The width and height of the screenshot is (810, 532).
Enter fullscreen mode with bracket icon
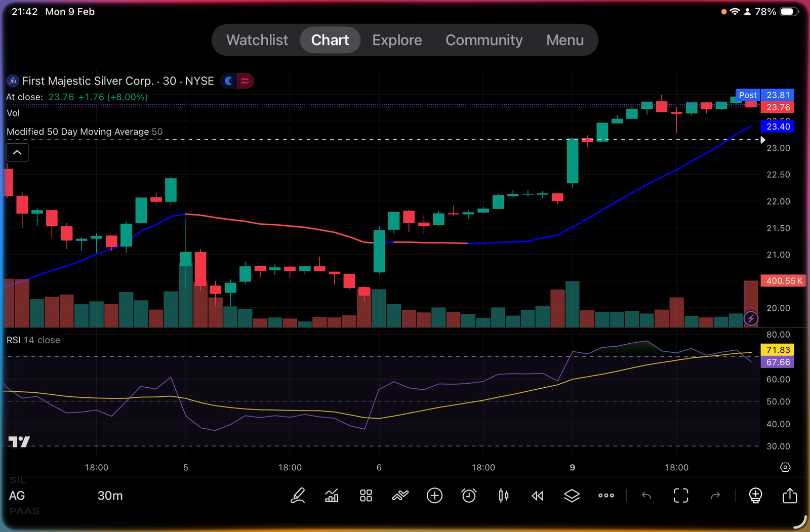pos(680,496)
